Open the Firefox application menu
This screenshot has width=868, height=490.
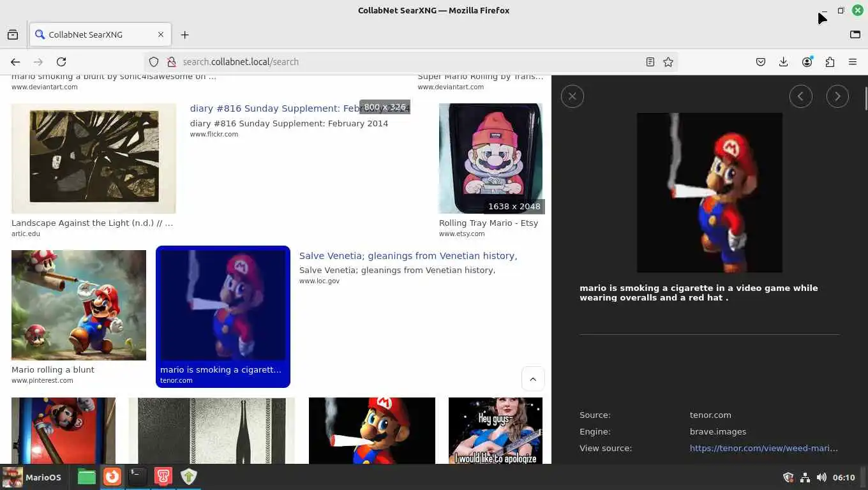pyautogui.click(x=853, y=62)
